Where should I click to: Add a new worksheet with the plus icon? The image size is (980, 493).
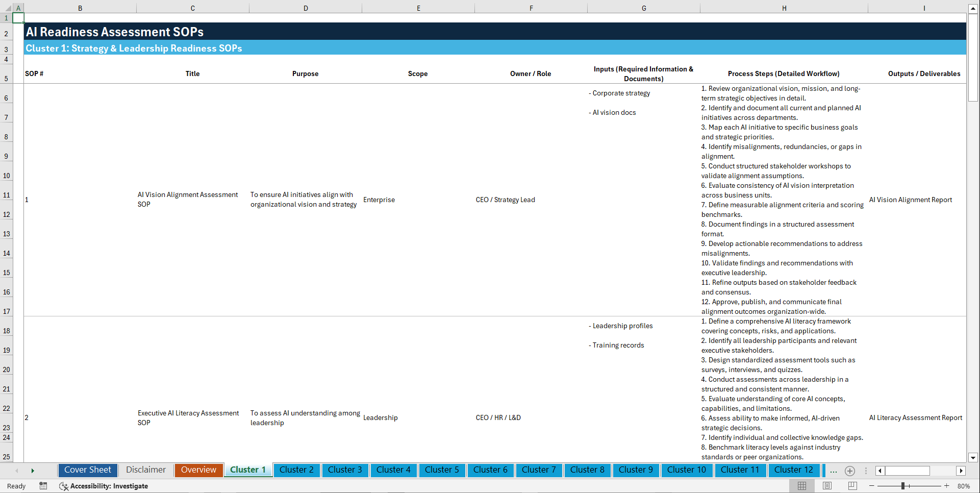849,471
